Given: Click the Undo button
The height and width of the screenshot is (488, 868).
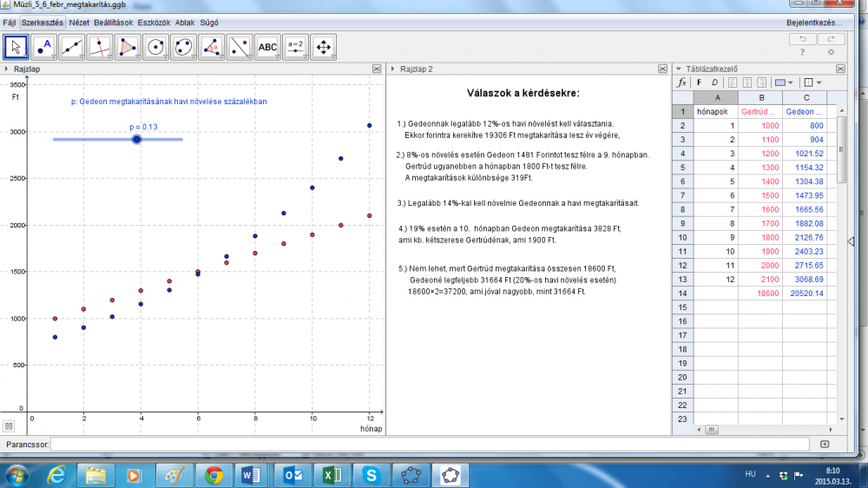Looking at the screenshot, I should click(x=802, y=39).
